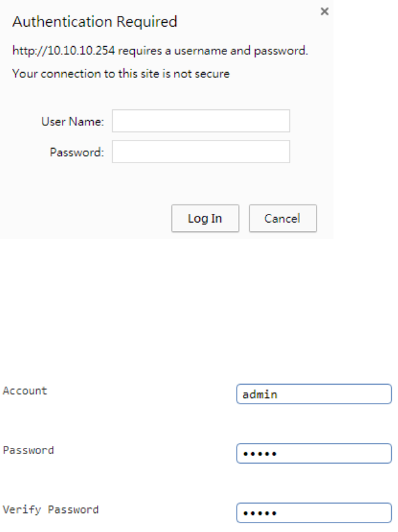398x532 pixels.
Task: Click the User Name input field
Action: pos(201,121)
